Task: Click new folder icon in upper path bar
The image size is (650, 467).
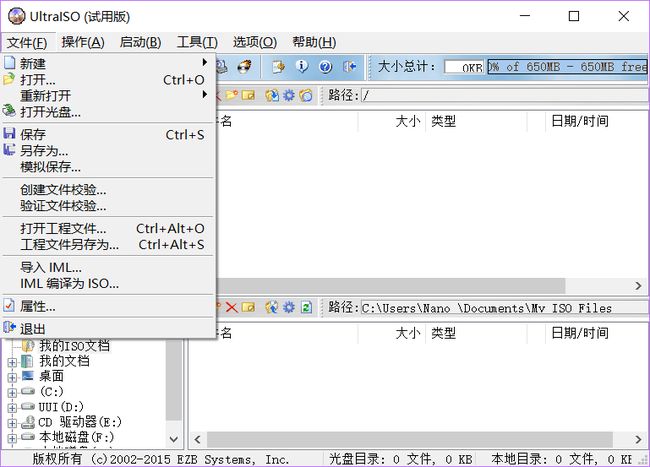Action: 231,95
